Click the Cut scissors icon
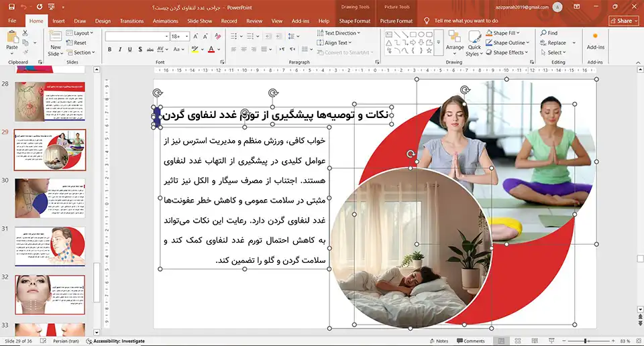Image resolution: width=644 pixels, height=346 pixels. [25, 34]
